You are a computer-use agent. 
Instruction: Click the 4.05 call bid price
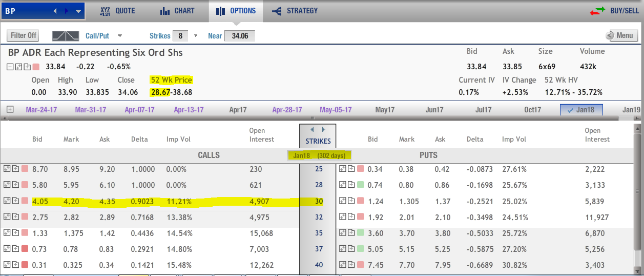[39, 201]
